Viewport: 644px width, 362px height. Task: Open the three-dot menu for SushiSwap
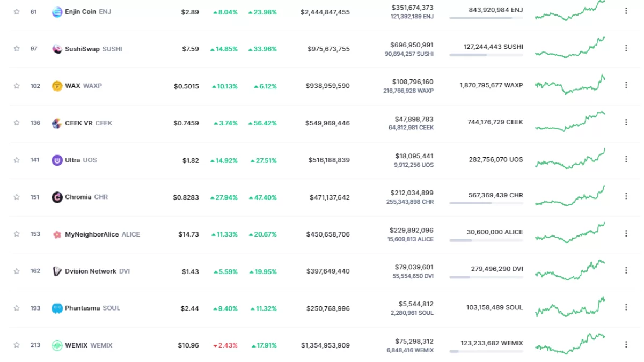pos(626,48)
